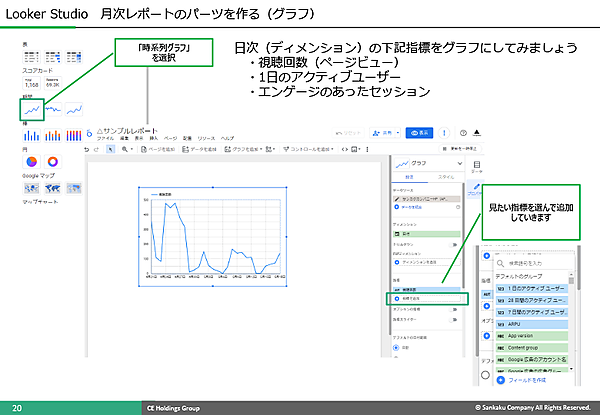Pick the donut chart icon
Screen dimensions: 600x415
point(52,161)
